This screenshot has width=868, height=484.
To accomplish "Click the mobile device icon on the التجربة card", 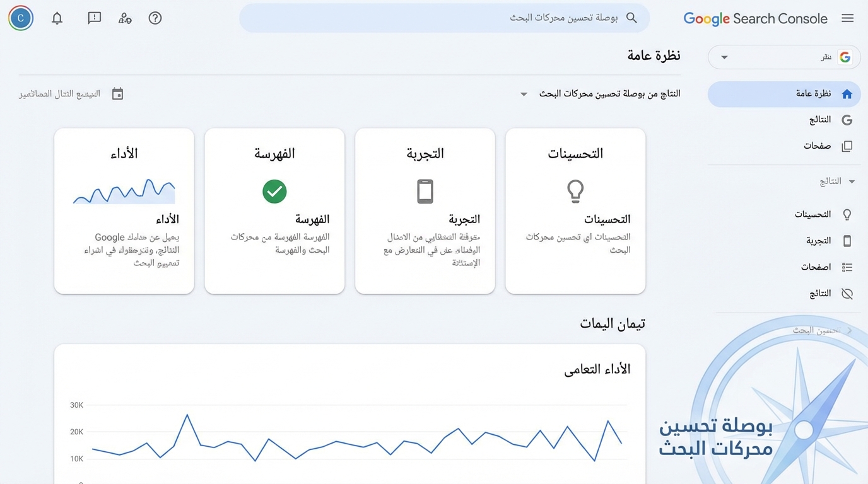I will (425, 191).
